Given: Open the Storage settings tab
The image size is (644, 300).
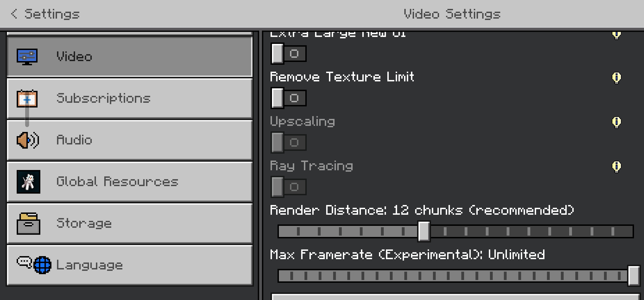Looking at the screenshot, I should pyautogui.click(x=130, y=224).
